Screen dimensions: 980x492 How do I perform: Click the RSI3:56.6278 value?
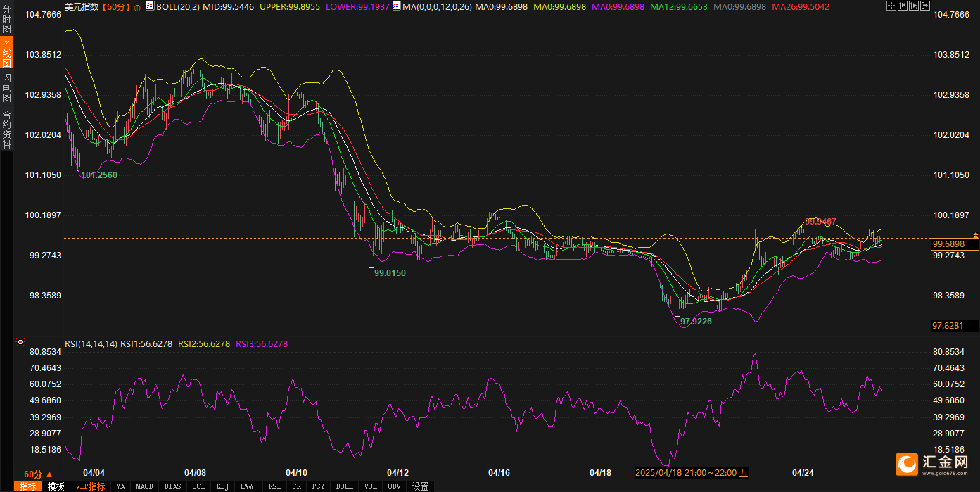pyautogui.click(x=262, y=344)
